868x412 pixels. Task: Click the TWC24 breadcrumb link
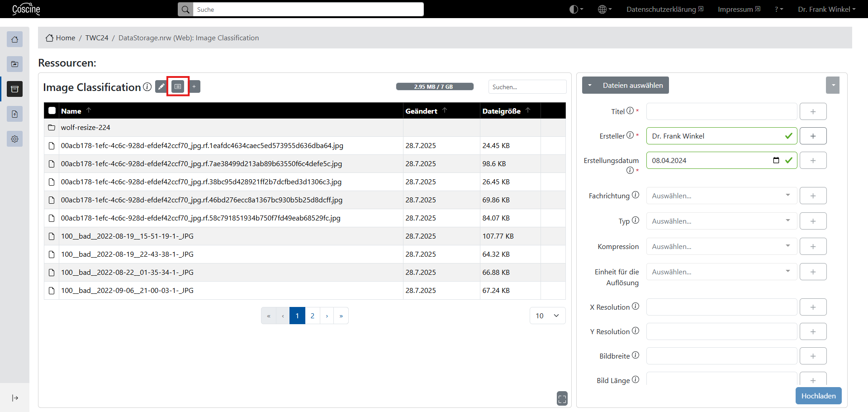pos(97,38)
